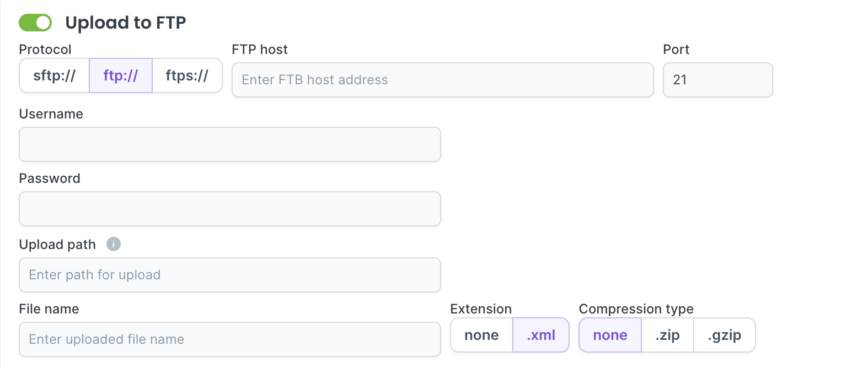Screen dimensions: 868x368
Task: Set Compression type to .gzip
Action: pyautogui.click(x=724, y=335)
